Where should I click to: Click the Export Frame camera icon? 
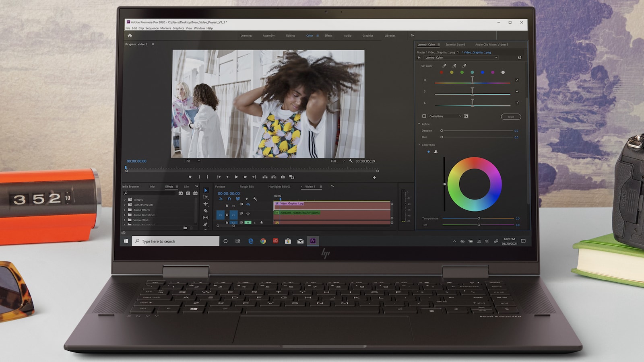click(283, 177)
